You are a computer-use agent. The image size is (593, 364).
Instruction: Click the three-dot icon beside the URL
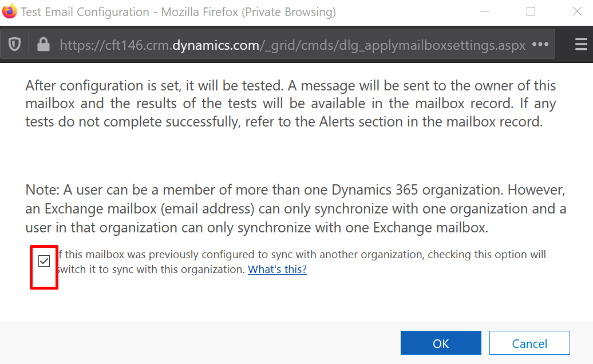539,43
